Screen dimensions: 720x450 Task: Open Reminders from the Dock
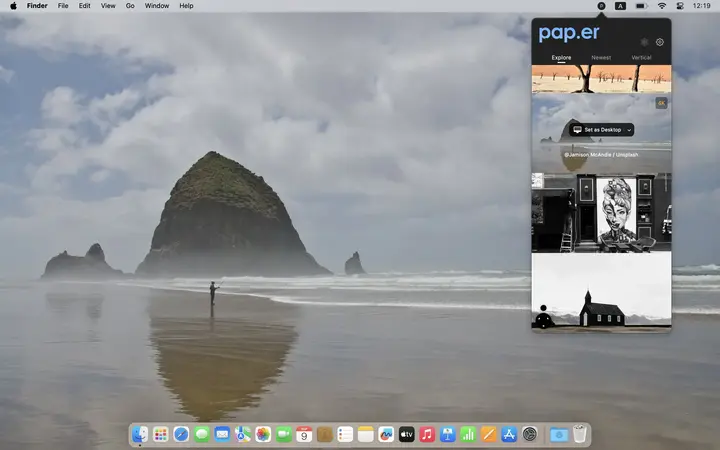(x=345, y=434)
